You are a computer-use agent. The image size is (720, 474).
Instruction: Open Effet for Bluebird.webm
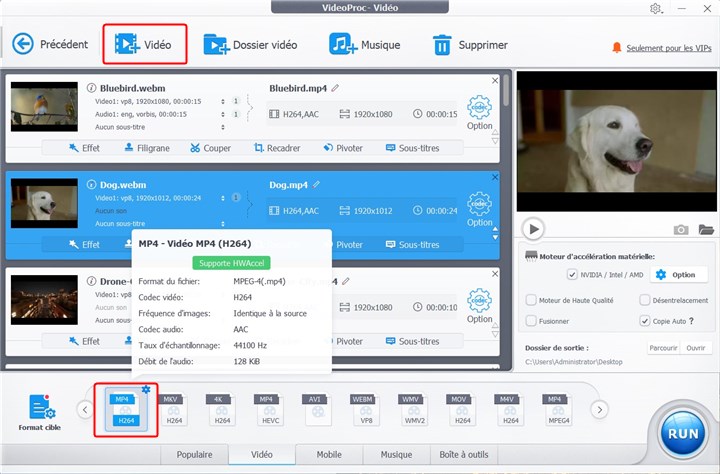pyautogui.click(x=84, y=148)
